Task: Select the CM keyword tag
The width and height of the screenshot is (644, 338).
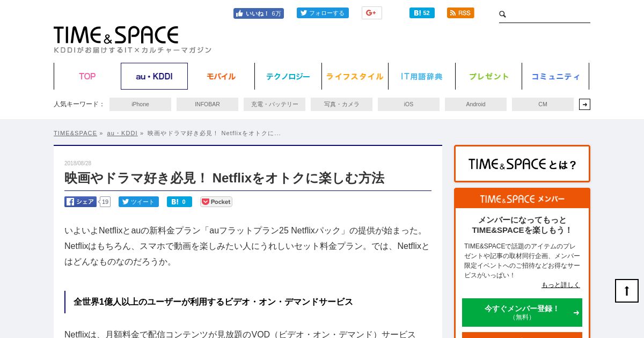Action: click(543, 104)
